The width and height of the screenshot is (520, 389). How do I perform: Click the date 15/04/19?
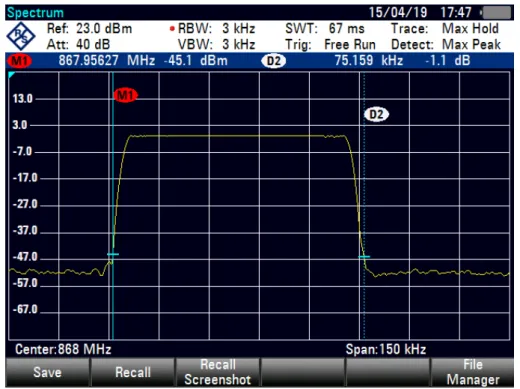398,13
